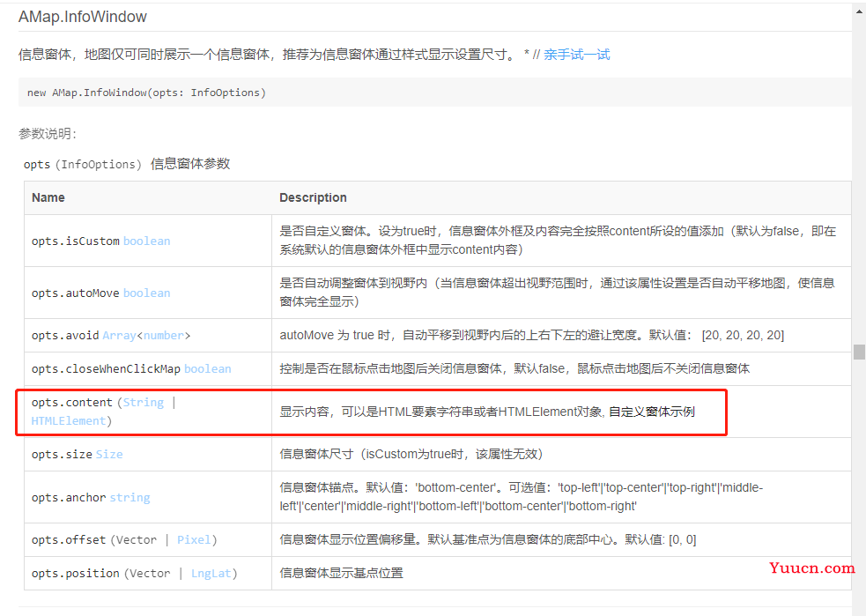Click the 信息窗体锚点 description text

pos(522,497)
